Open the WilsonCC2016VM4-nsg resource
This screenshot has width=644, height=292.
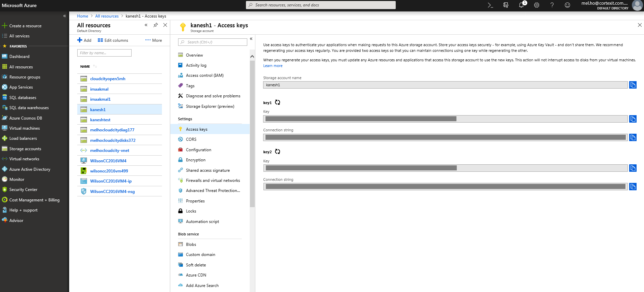tap(112, 192)
